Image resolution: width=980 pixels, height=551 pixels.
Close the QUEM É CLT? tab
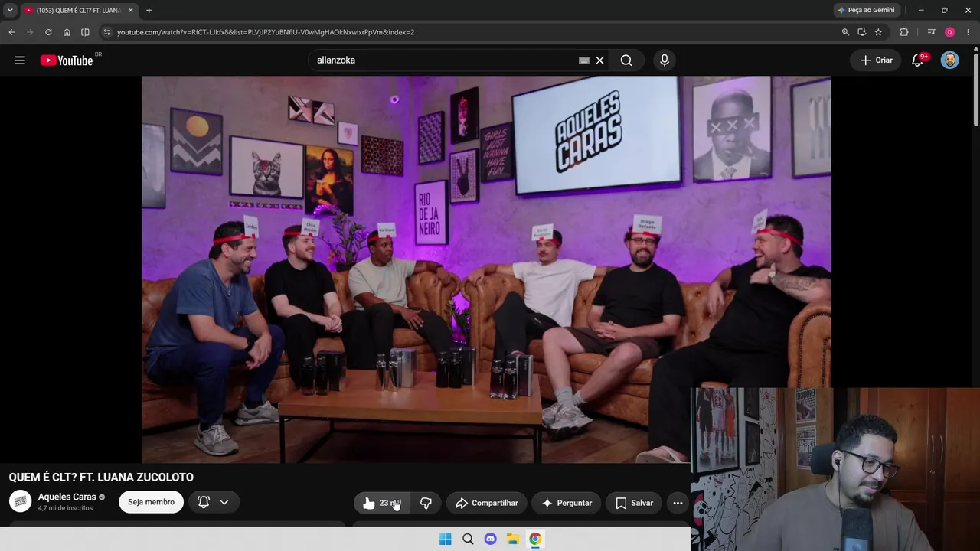coord(130,11)
